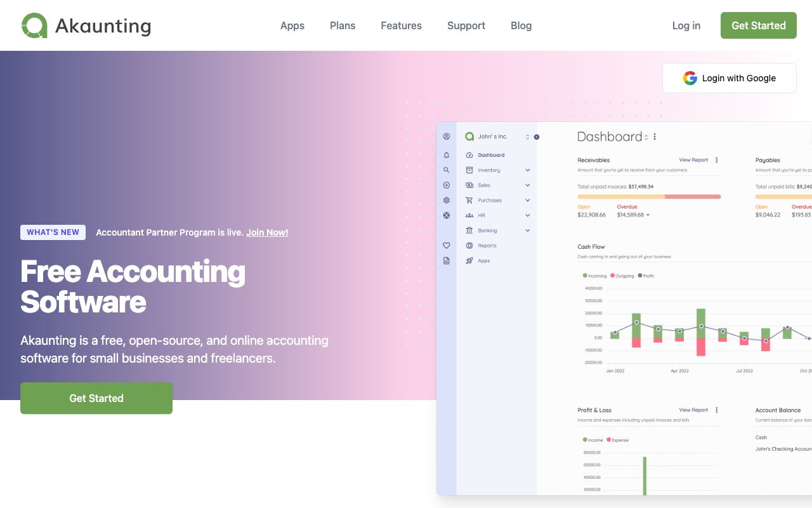Click the document icon in the dashboard rail
Image resolution: width=812 pixels, height=508 pixels.
[447, 261]
